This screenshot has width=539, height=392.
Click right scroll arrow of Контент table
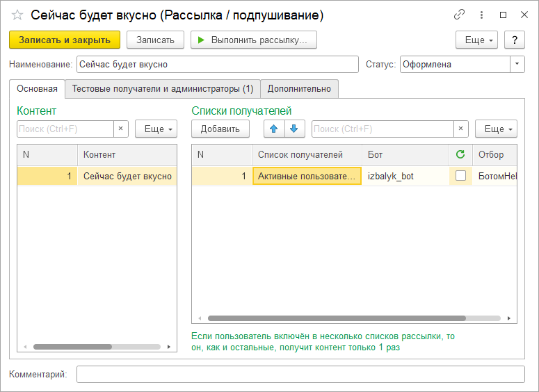(169, 347)
